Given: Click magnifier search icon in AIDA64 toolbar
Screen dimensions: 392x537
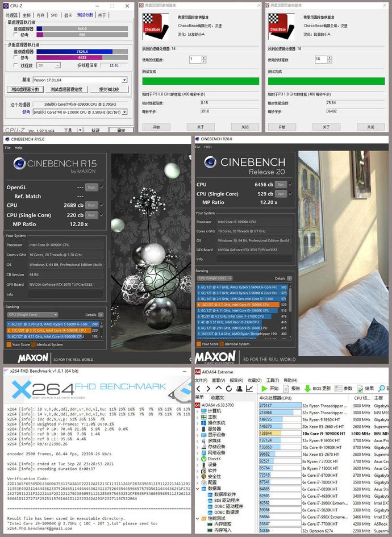Looking at the screenshot, I should pos(381,388).
